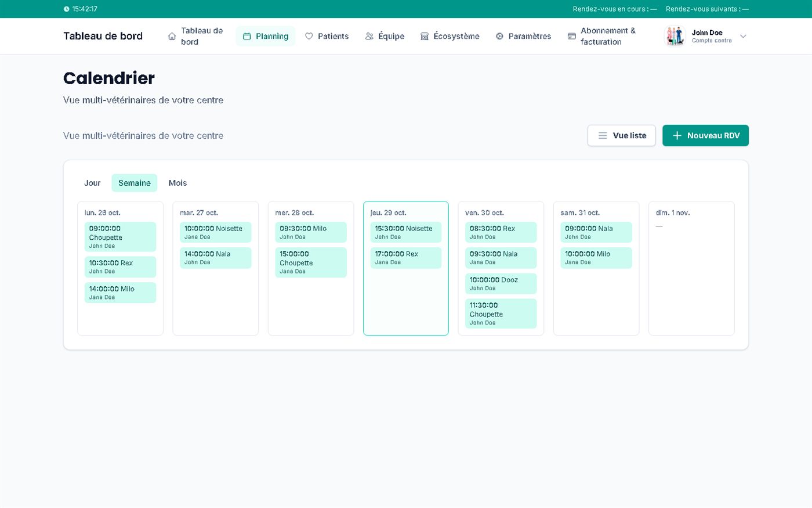The width and height of the screenshot is (812, 508).
Task: Switch to Vue liste
Action: tap(621, 135)
